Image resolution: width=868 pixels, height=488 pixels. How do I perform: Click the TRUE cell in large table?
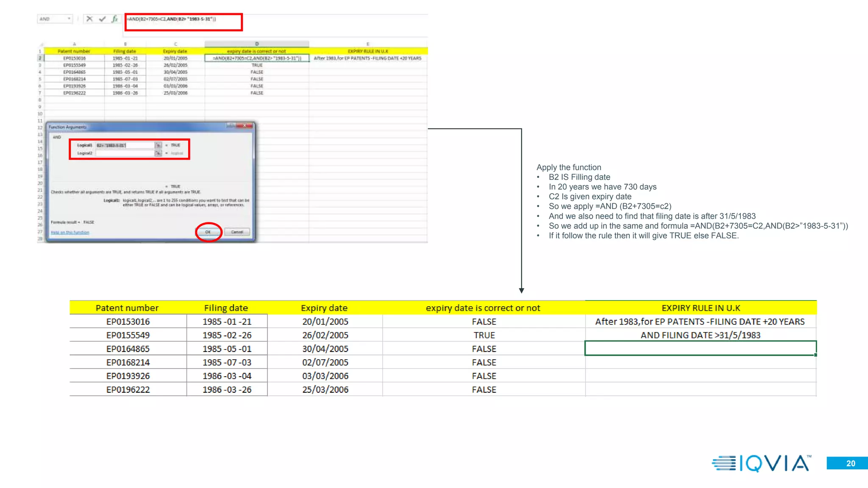[x=484, y=335]
